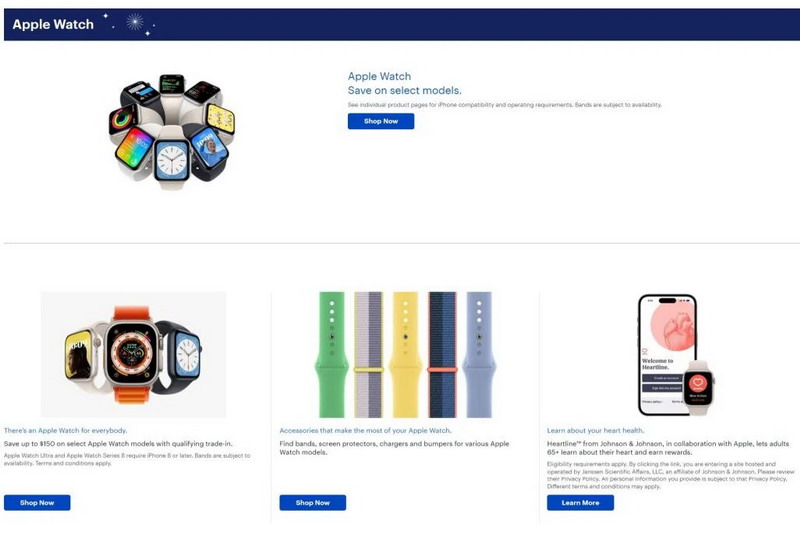Click the circle of Apple Watches image

click(x=172, y=132)
